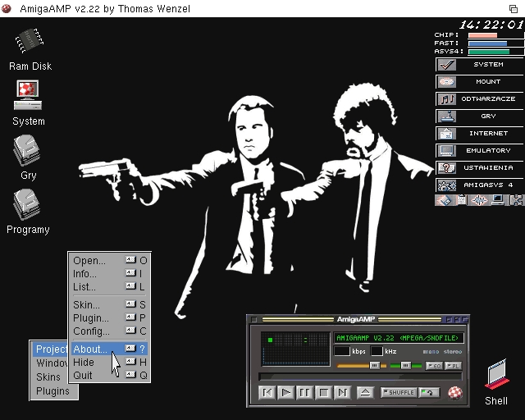Viewport: 525px width, 420px height.
Task: Select Skin... in the Project menu
Action: [109, 305]
